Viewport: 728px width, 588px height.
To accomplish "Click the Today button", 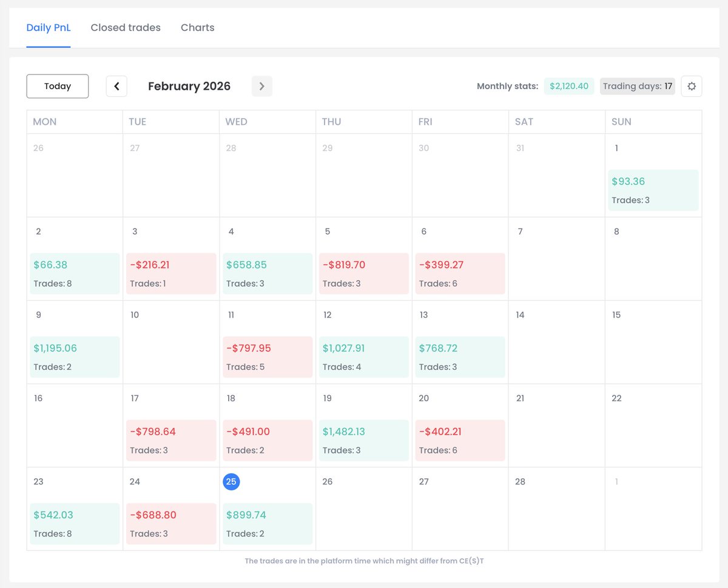I will 58,86.
